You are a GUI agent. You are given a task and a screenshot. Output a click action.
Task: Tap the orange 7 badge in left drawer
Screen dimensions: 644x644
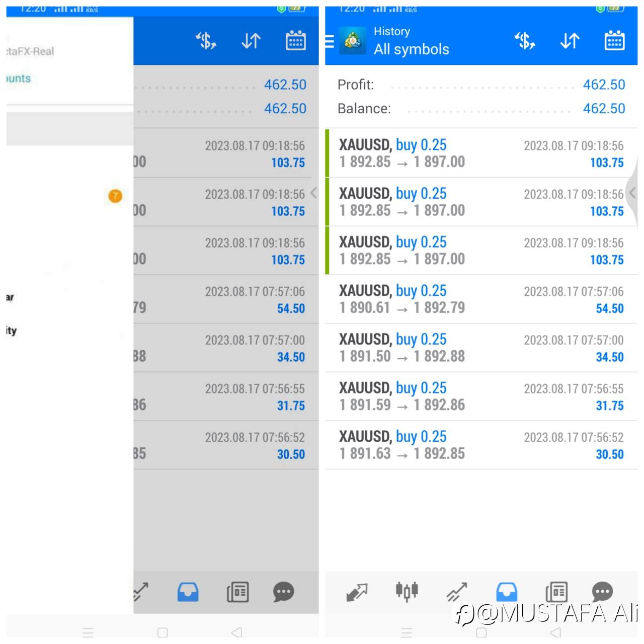pyautogui.click(x=115, y=196)
